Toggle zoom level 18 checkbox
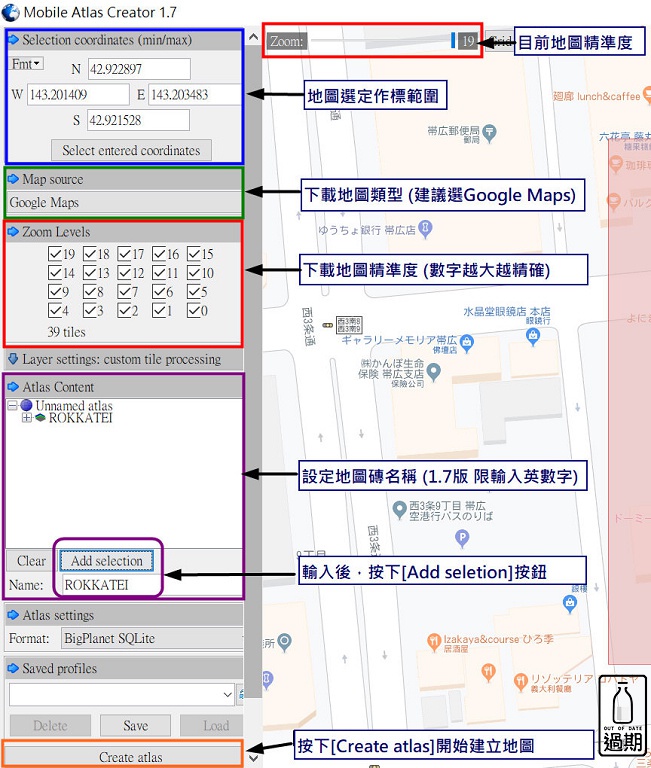651x768 pixels. pos(89,254)
